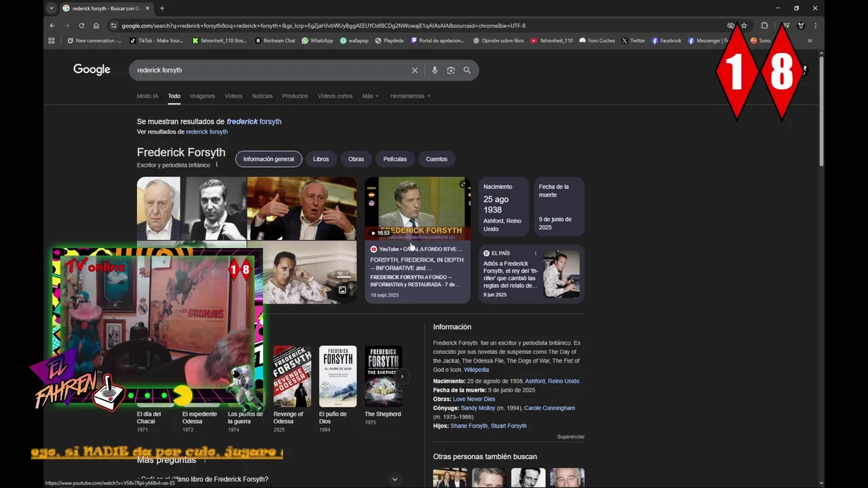The height and width of the screenshot is (488, 868).
Task: Open 'Portal de apelacion' bookmark
Action: tap(438, 41)
